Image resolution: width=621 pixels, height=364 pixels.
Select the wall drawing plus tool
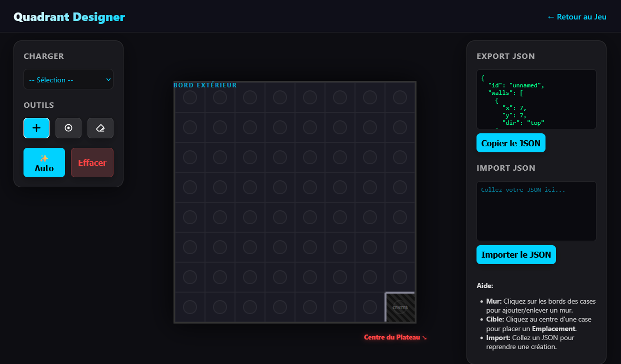click(x=36, y=128)
